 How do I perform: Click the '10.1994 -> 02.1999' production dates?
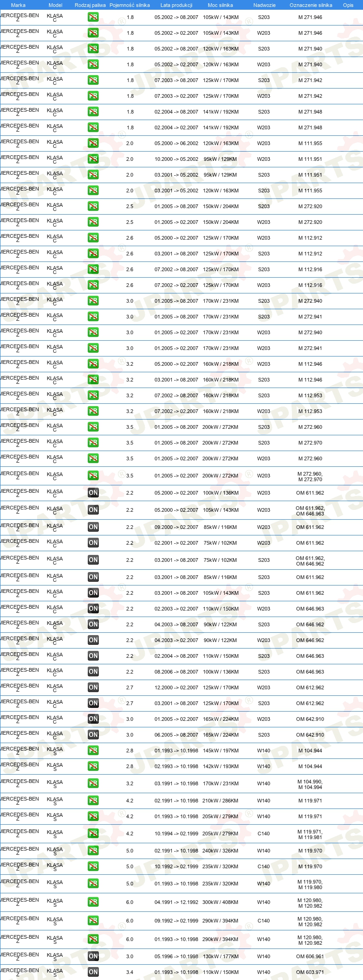[176, 834]
